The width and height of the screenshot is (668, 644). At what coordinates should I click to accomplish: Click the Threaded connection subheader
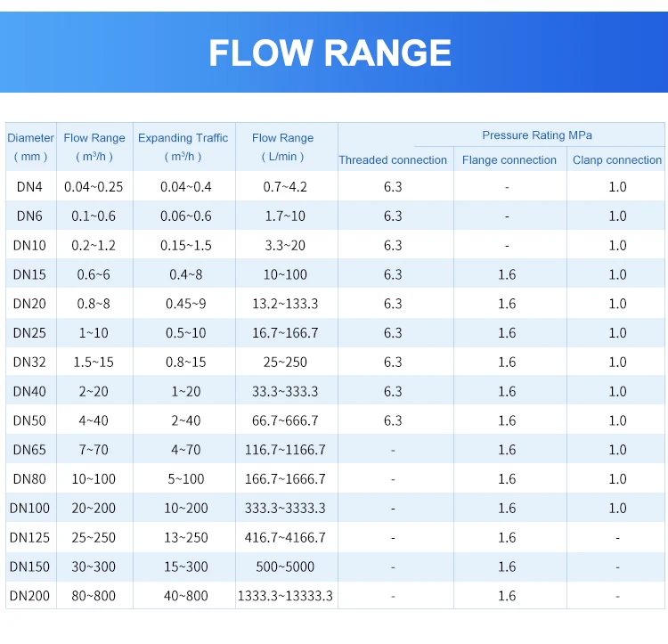point(393,159)
